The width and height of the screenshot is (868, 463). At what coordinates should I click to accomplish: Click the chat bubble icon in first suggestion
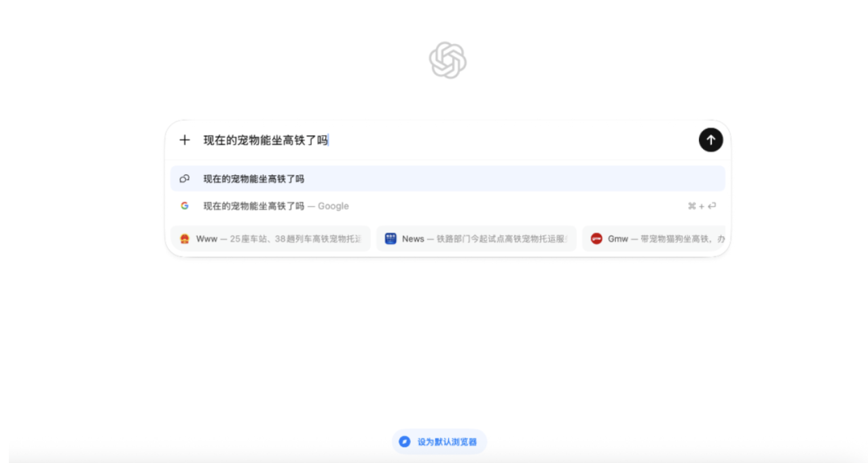tap(185, 179)
